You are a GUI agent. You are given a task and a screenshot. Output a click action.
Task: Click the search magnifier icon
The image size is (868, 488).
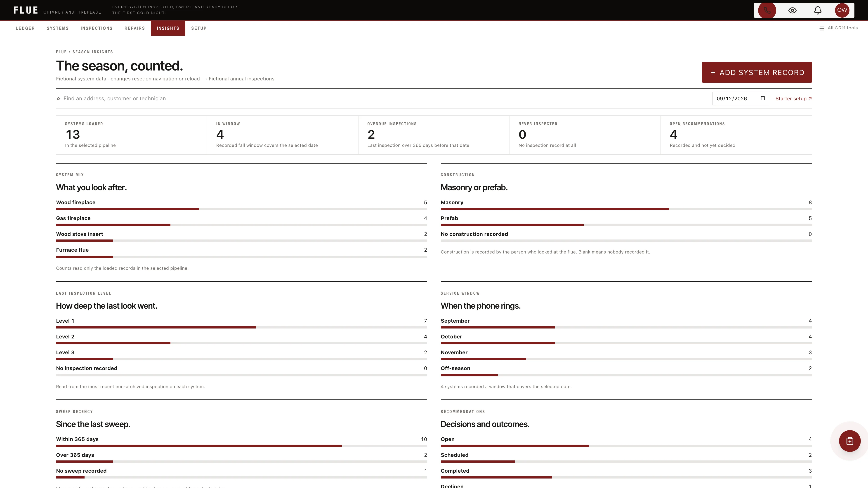58,99
